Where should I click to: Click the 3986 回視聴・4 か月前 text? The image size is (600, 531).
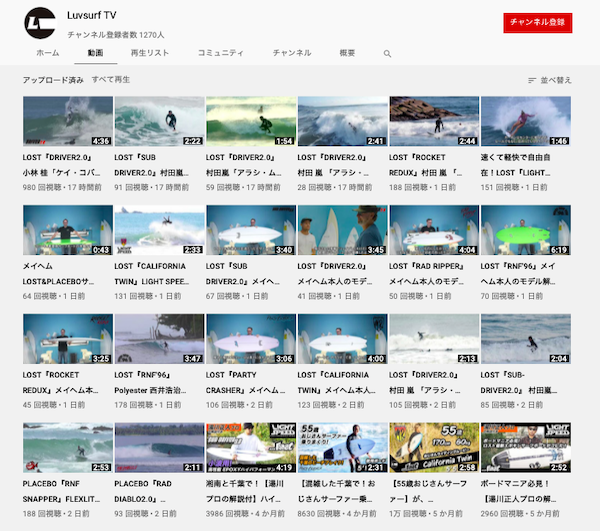pos(245,514)
